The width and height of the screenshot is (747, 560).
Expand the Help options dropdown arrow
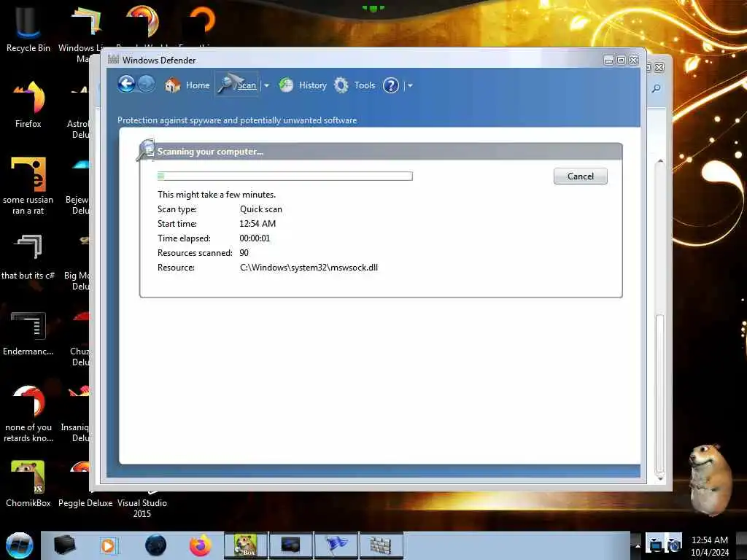[410, 86]
